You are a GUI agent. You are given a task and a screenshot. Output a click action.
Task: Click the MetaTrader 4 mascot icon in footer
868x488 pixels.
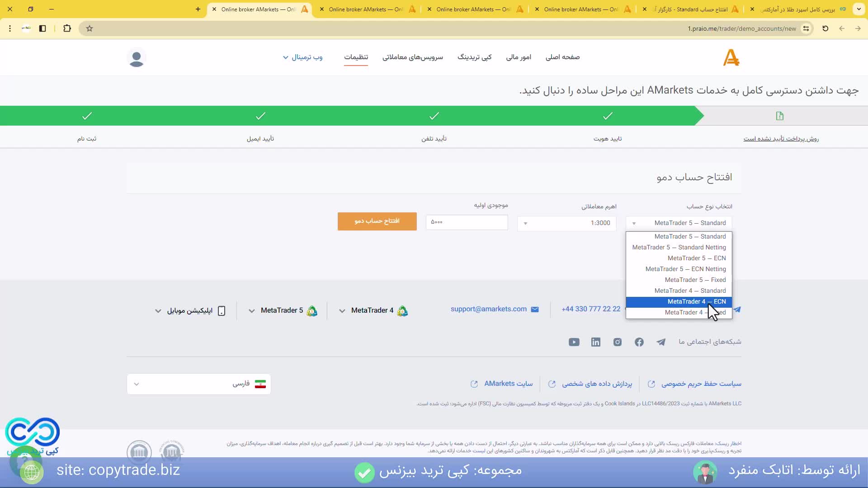point(403,311)
